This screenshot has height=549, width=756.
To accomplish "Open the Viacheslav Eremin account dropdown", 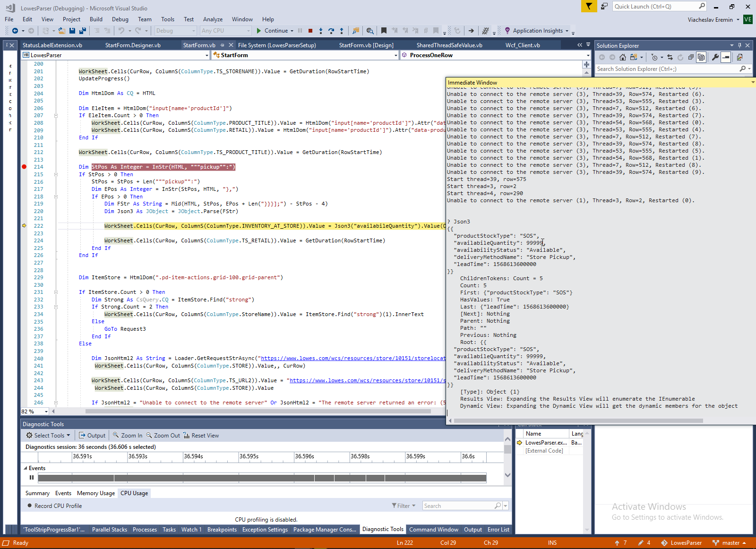I will [713, 20].
